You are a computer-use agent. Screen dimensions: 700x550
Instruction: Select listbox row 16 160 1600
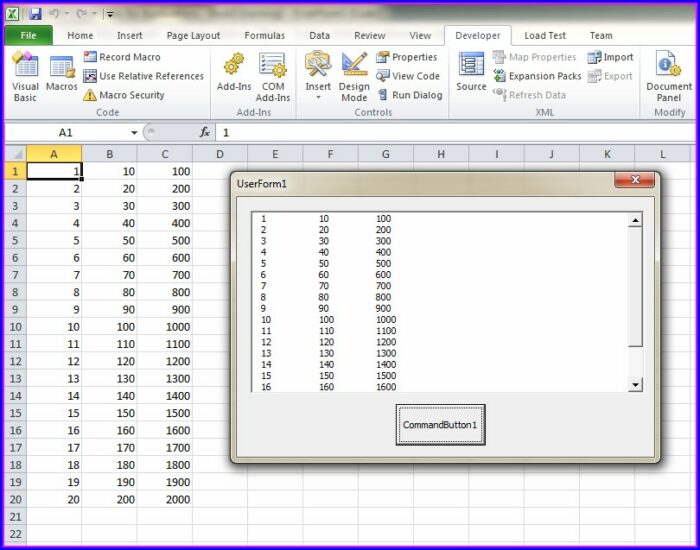(440, 387)
